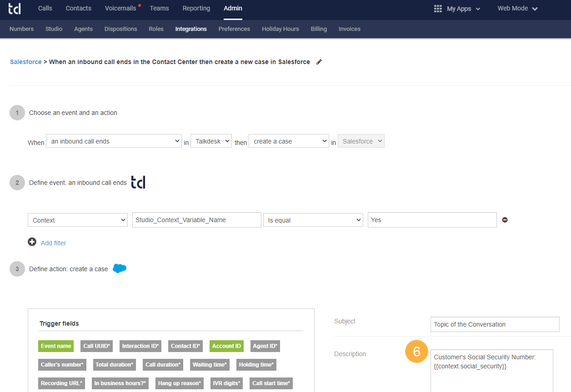Follow the Salesforce breadcrumb link
Screen dimensions: 571x392
[26, 62]
